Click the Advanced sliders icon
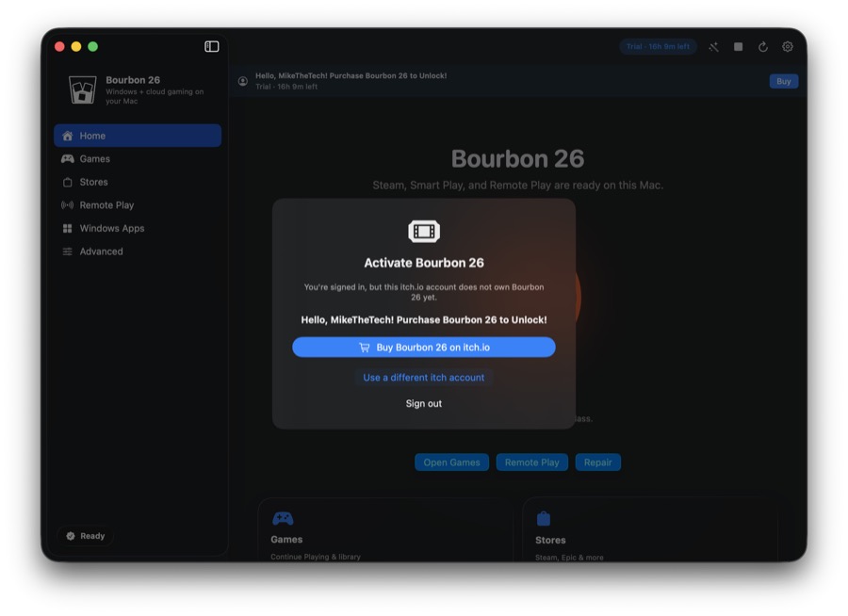 68,251
